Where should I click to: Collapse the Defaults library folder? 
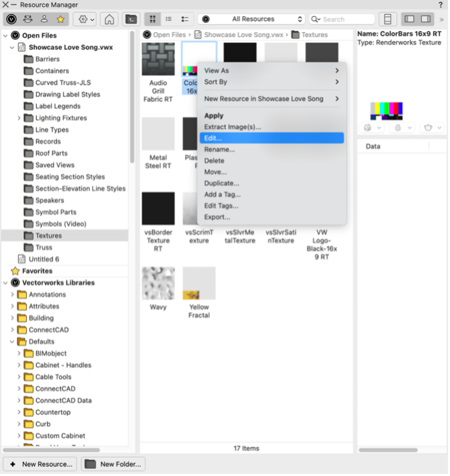click(x=12, y=342)
